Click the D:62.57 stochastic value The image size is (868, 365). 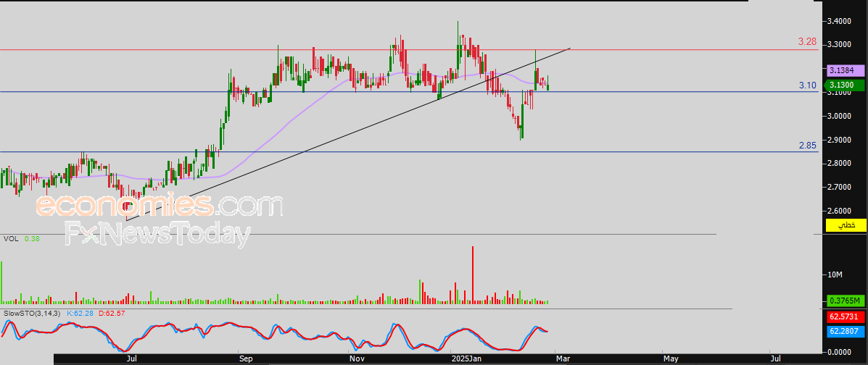tap(112, 314)
